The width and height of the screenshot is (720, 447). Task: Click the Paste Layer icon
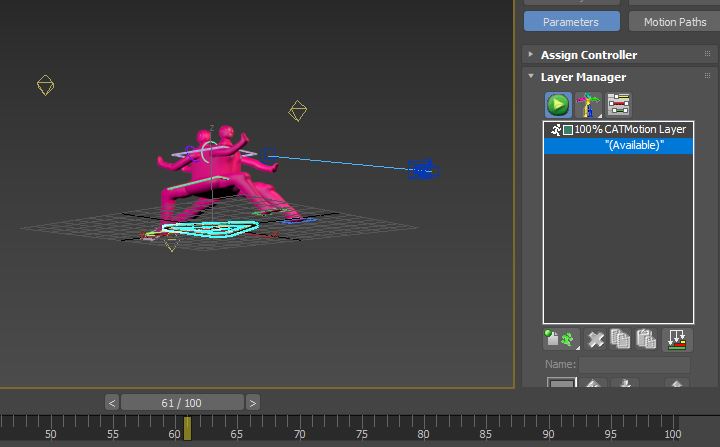coord(646,339)
